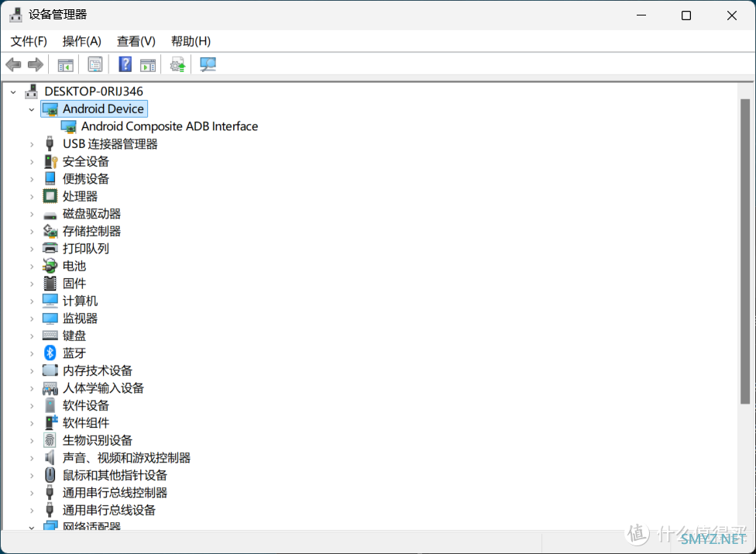Expand the 通用串行总线控制器 category

32,493
